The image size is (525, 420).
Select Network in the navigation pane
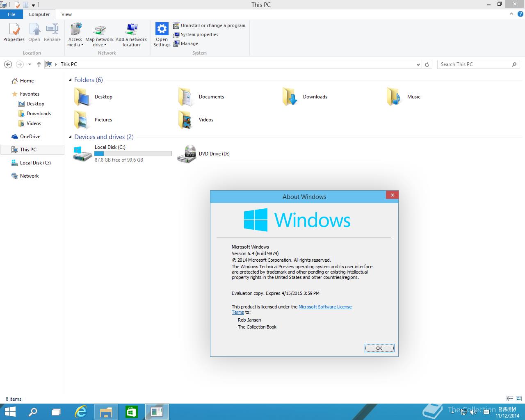click(25, 176)
